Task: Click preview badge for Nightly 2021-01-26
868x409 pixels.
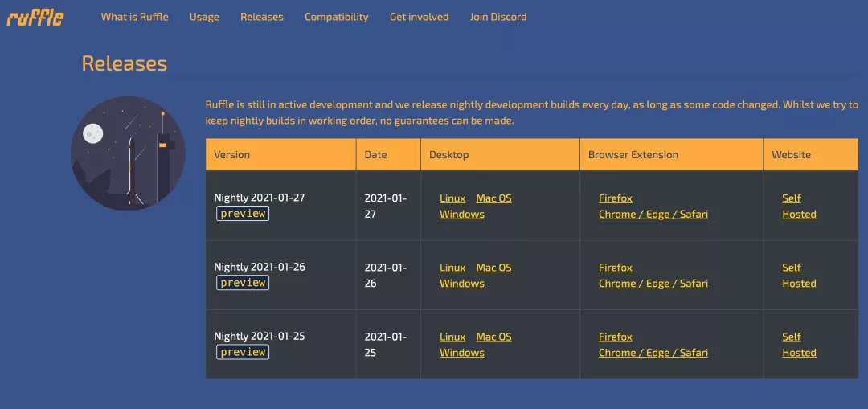Action: click(243, 283)
